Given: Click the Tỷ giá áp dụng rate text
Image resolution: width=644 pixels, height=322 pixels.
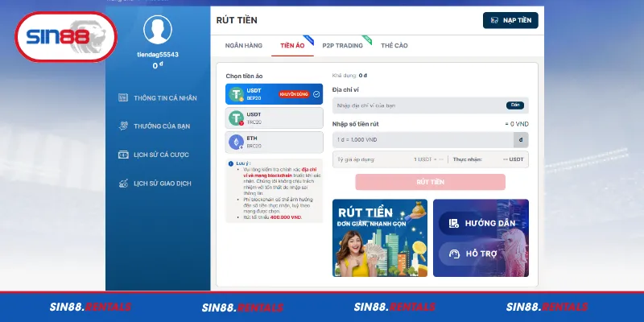Looking at the screenshot, I should 356,159.
